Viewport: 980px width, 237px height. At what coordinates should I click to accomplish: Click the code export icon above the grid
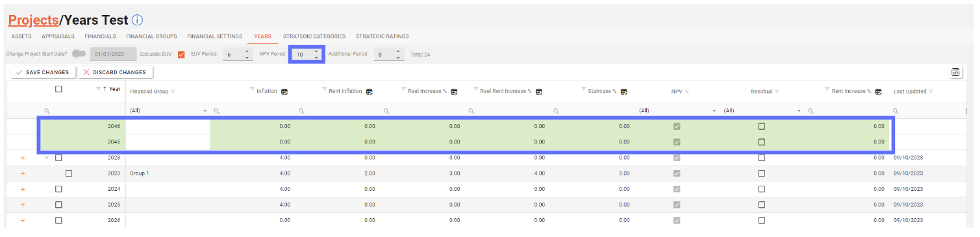[956, 72]
